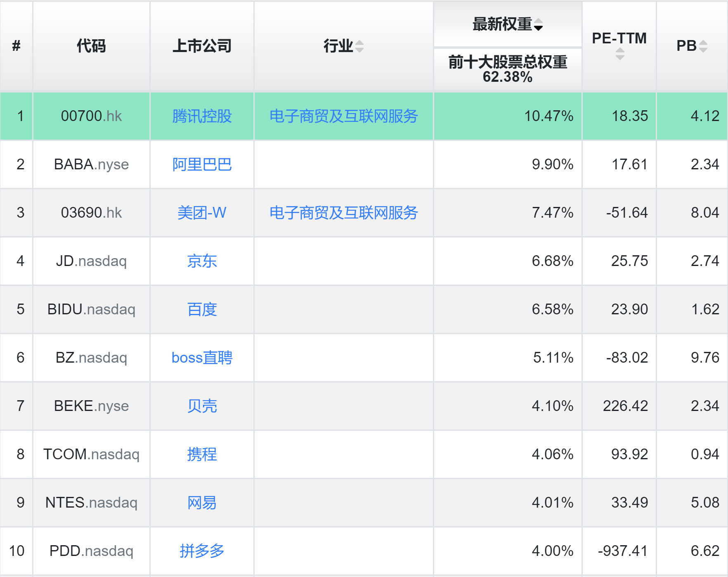The height and width of the screenshot is (577, 728).
Task: Sort by PB arrow icon
Action: pyautogui.click(x=703, y=46)
